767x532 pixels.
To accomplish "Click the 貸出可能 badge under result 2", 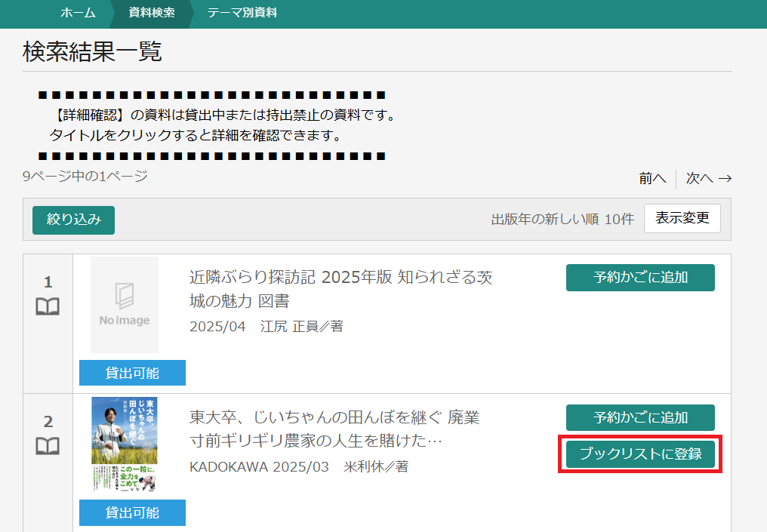I will point(132,513).
